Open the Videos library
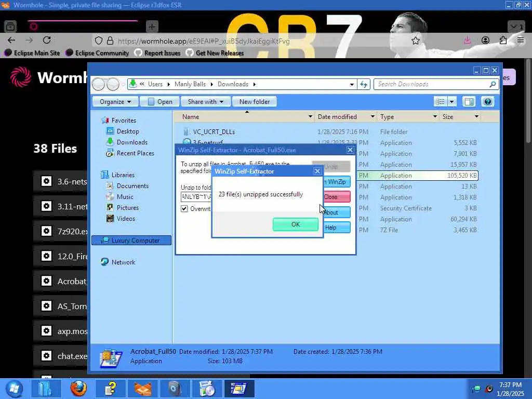Viewport: 532px width, 399px height. 126,219
